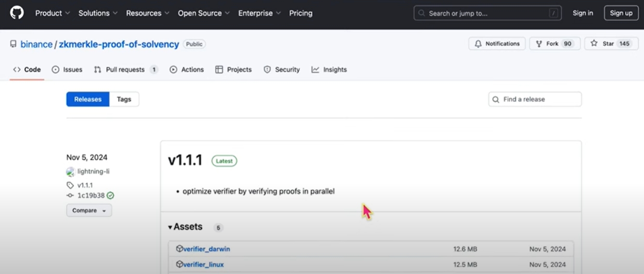Expand the Product menu
Viewport: 644px width, 274px height.
52,13
